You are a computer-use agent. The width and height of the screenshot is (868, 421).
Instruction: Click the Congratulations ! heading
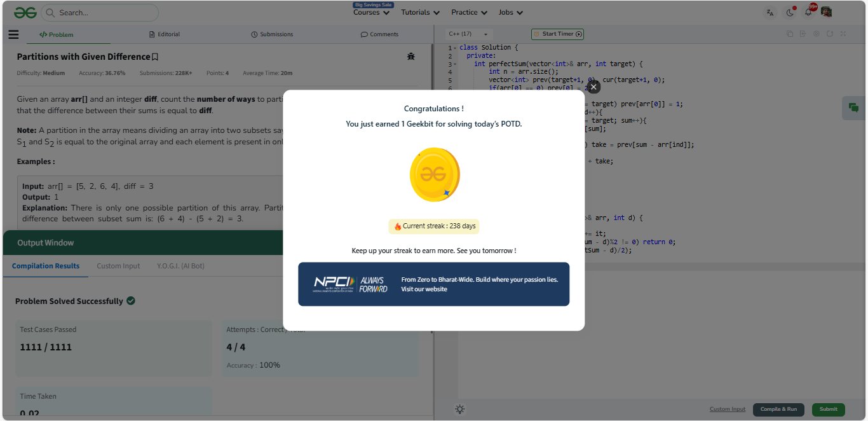434,109
